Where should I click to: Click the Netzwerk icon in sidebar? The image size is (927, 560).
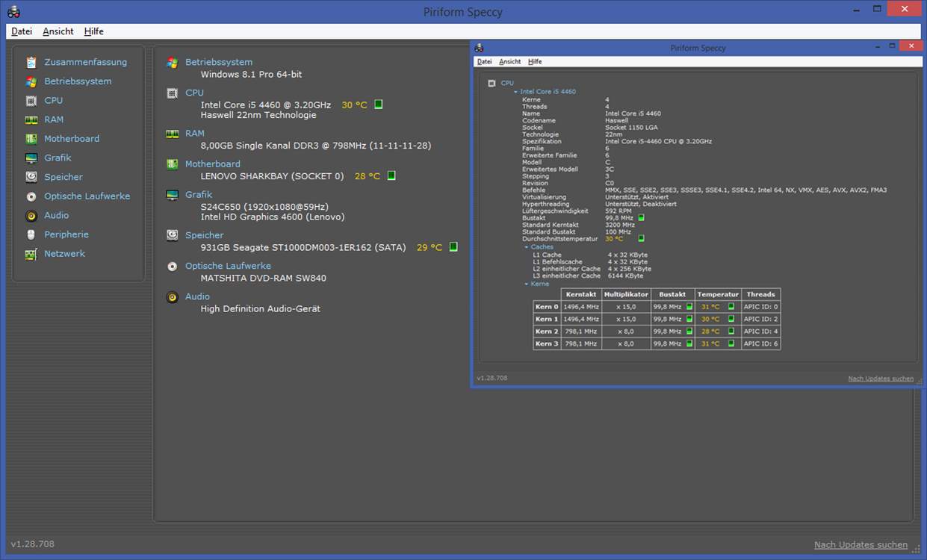pos(31,254)
